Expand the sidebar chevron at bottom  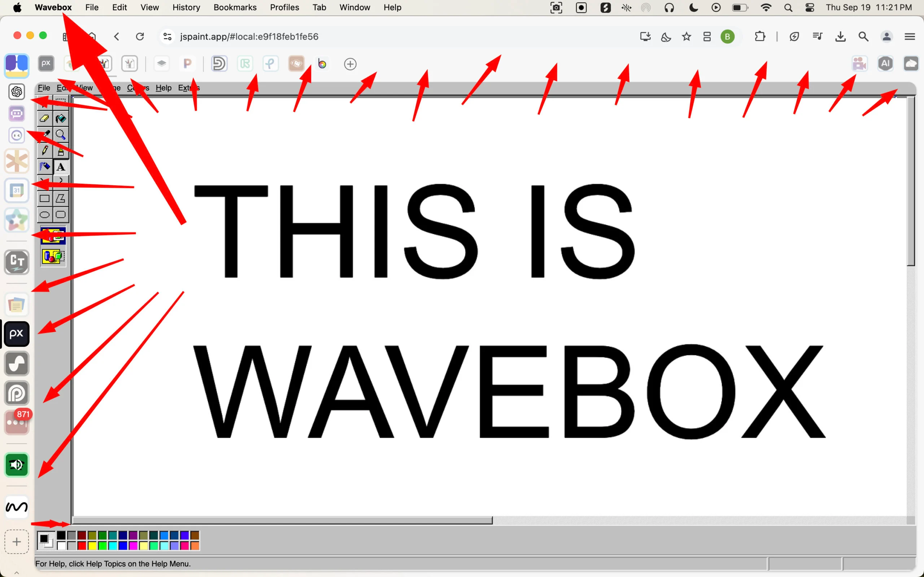coord(16,572)
